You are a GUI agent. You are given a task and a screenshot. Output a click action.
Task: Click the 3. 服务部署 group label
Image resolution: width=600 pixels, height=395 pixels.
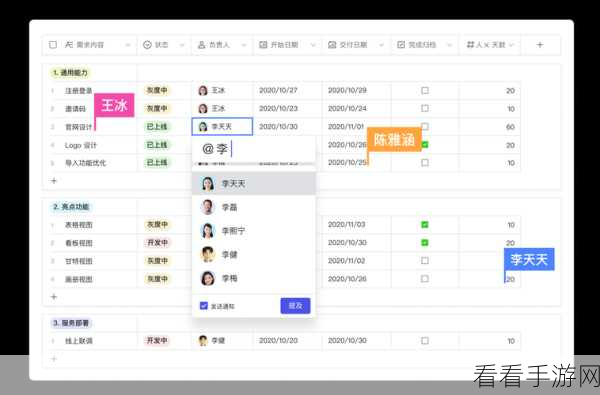coord(71,323)
